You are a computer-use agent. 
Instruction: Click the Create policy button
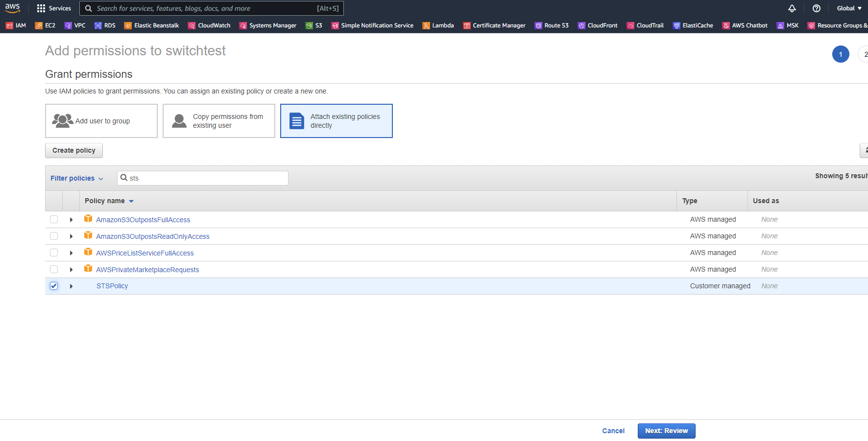click(74, 150)
